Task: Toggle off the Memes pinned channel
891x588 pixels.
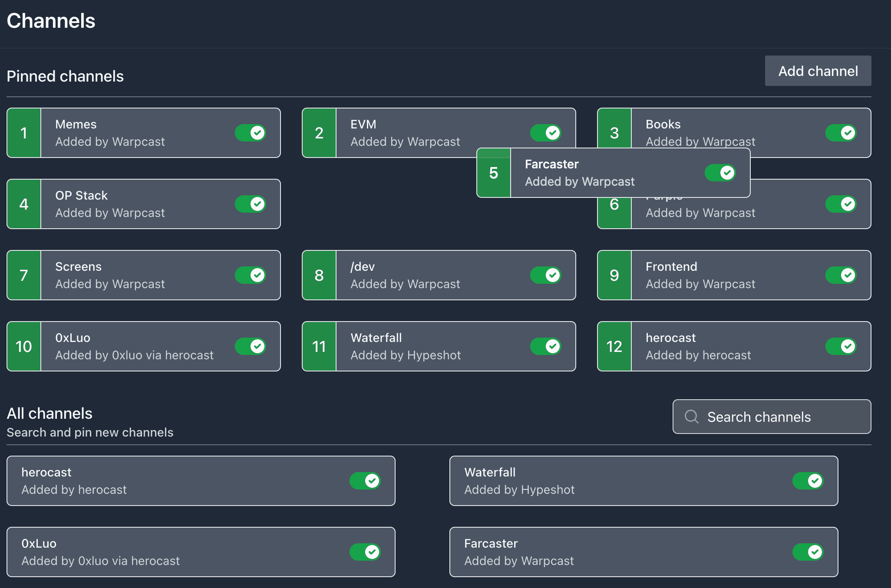Action: coord(251,133)
